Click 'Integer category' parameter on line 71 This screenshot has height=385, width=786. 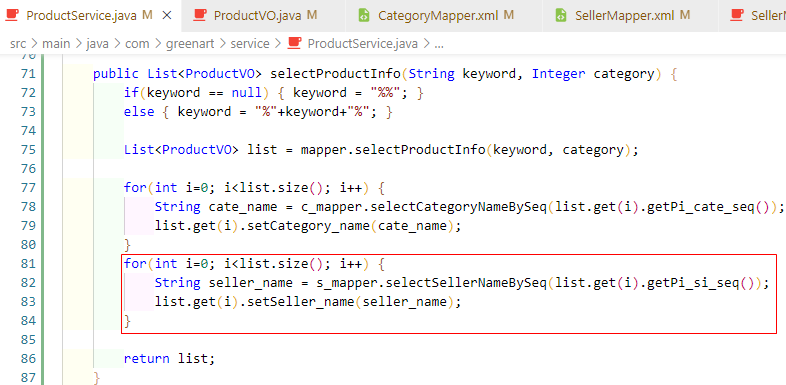point(594,74)
